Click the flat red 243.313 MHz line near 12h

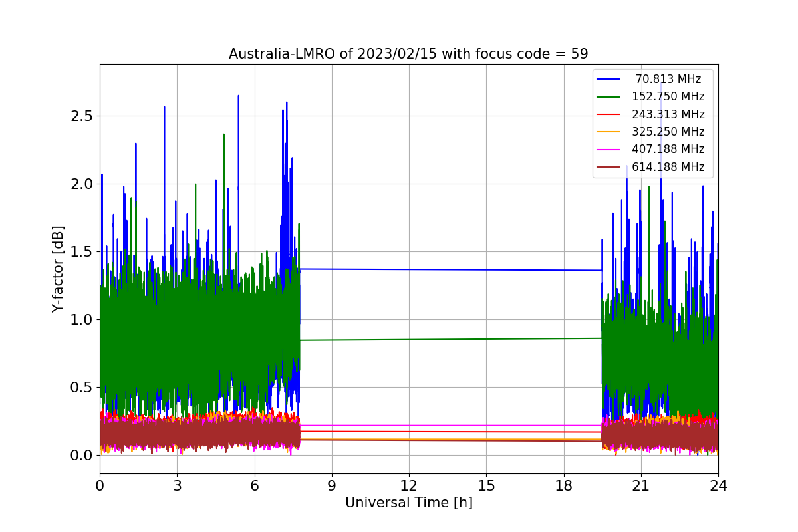tap(409, 432)
